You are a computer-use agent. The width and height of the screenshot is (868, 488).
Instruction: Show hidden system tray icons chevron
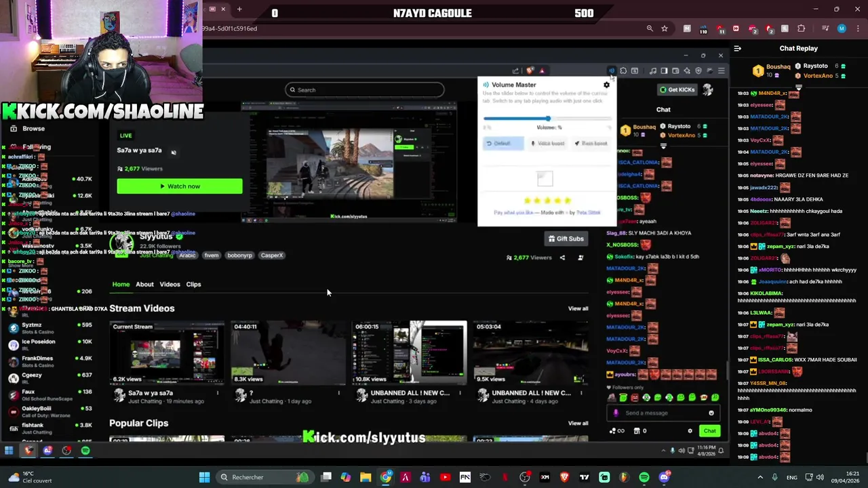[760, 477]
